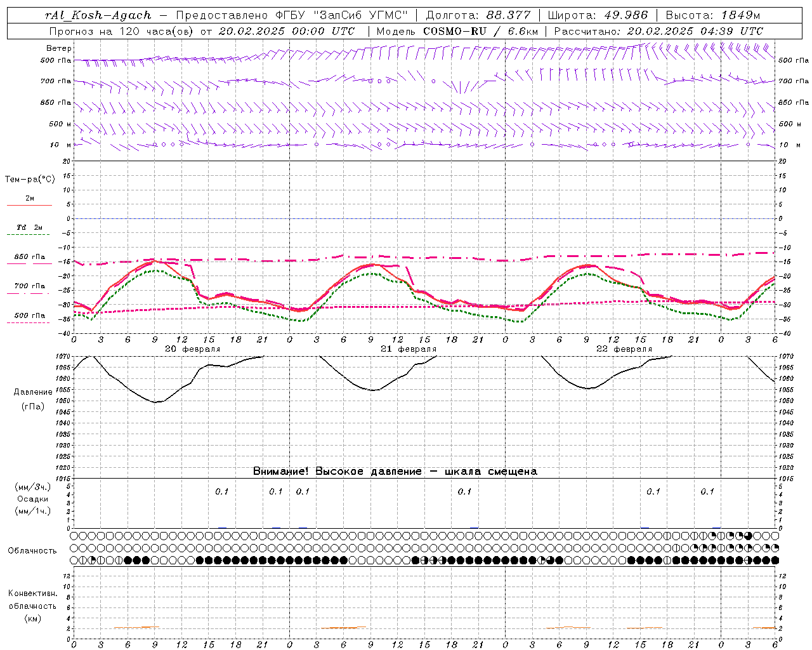Image resolution: width=812 pixels, height=650 pixels.
Task: Click the Облачность cloud cover label
Action: pyautogui.click(x=32, y=550)
